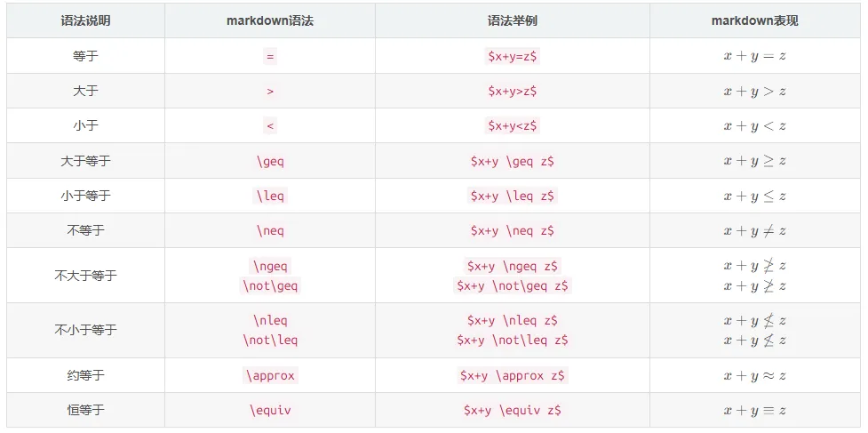The image size is (868, 433).
Task: Click the $x+y \nleq z$ example code
Action: point(512,321)
